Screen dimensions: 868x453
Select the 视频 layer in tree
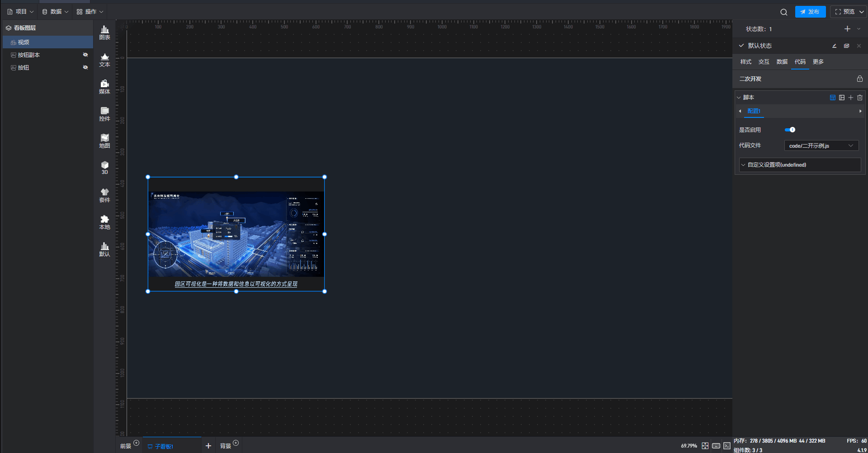click(x=24, y=42)
